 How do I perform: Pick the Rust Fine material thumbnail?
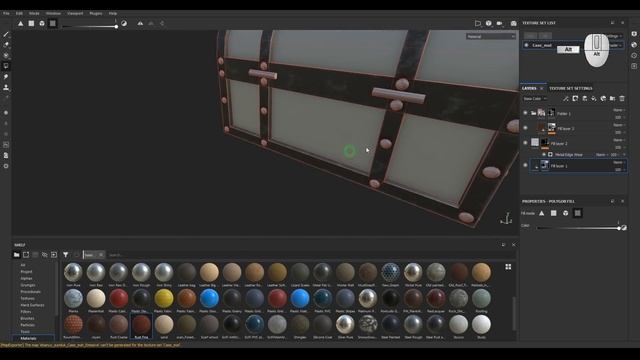pyautogui.click(x=141, y=326)
